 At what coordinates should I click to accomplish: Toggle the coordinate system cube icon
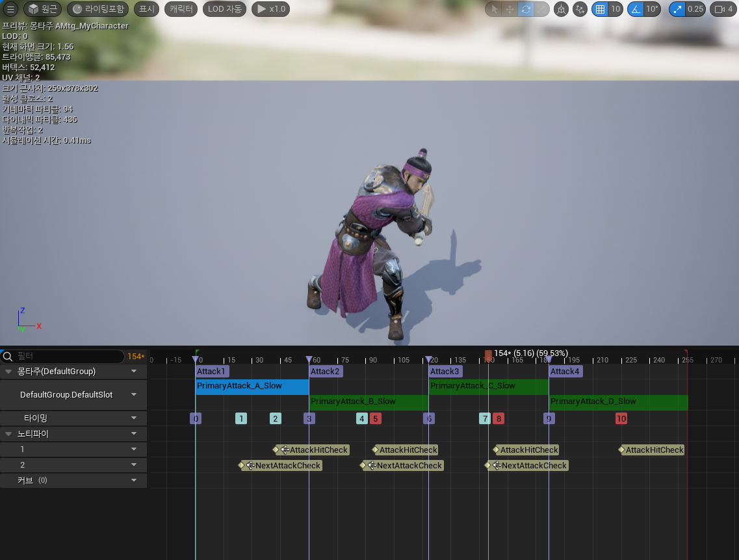pyautogui.click(x=561, y=9)
